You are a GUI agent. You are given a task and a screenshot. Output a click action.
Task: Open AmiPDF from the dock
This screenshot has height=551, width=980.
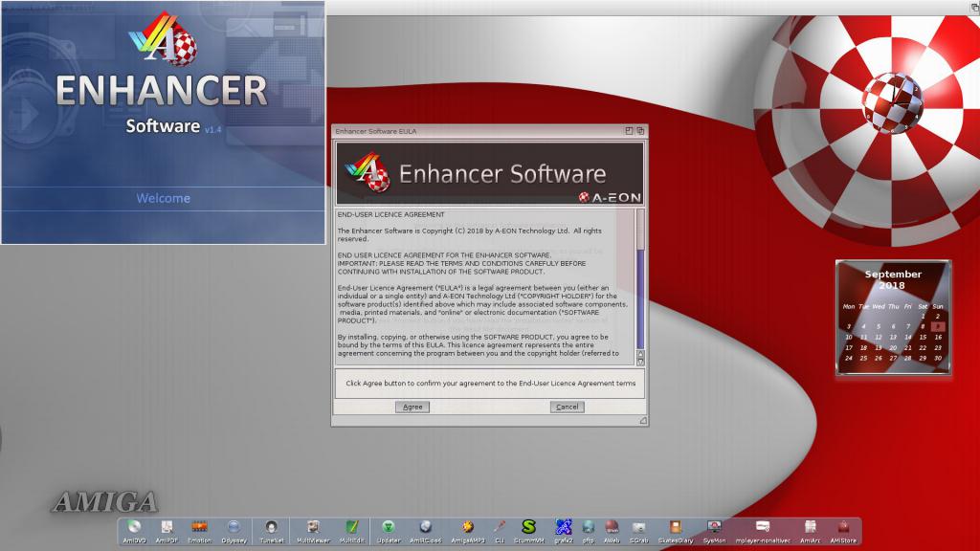[167, 530]
